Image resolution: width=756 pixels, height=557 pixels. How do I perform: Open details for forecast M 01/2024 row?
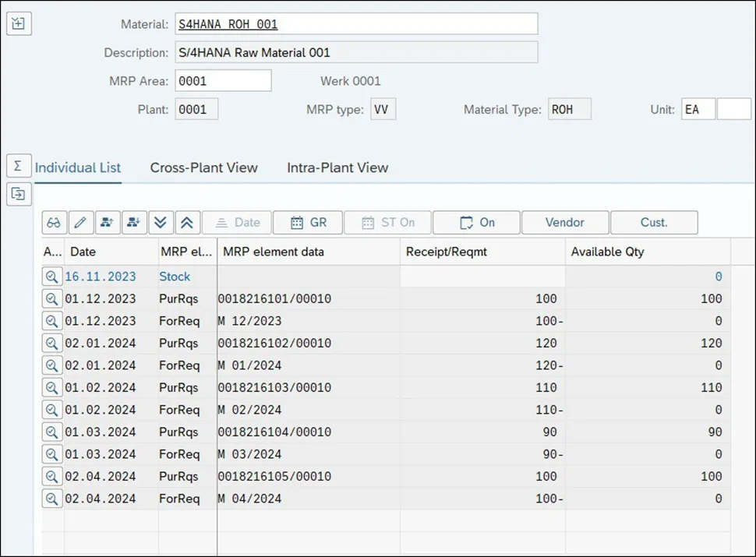click(x=52, y=365)
